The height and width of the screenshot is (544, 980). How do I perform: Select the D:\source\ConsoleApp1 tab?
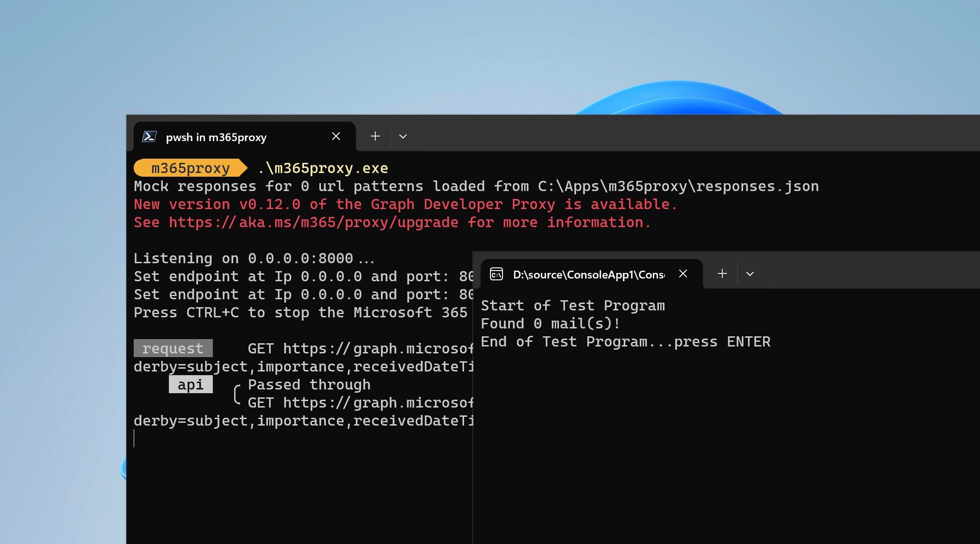click(592, 274)
